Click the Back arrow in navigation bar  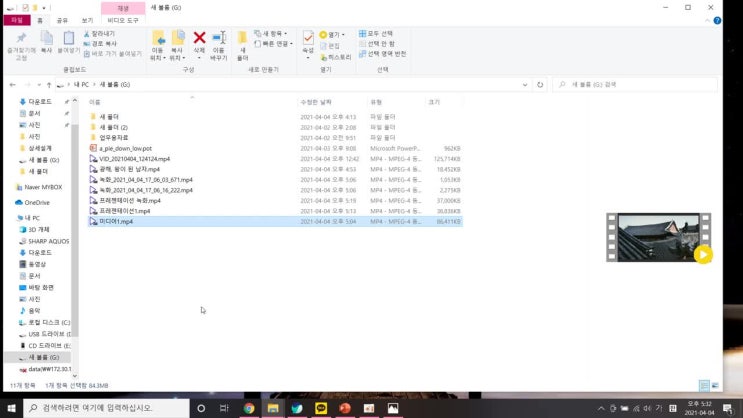pyautogui.click(x=13, y=84)
